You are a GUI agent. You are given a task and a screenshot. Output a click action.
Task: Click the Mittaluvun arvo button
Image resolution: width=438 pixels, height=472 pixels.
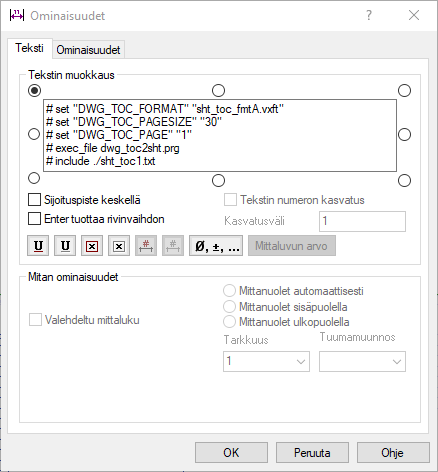(292, 246)
